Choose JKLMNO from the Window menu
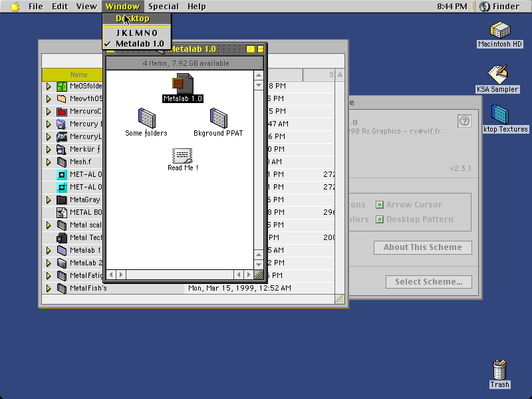Screen dimensions: 532x399 pyautogui.click(x=137, y=33)
